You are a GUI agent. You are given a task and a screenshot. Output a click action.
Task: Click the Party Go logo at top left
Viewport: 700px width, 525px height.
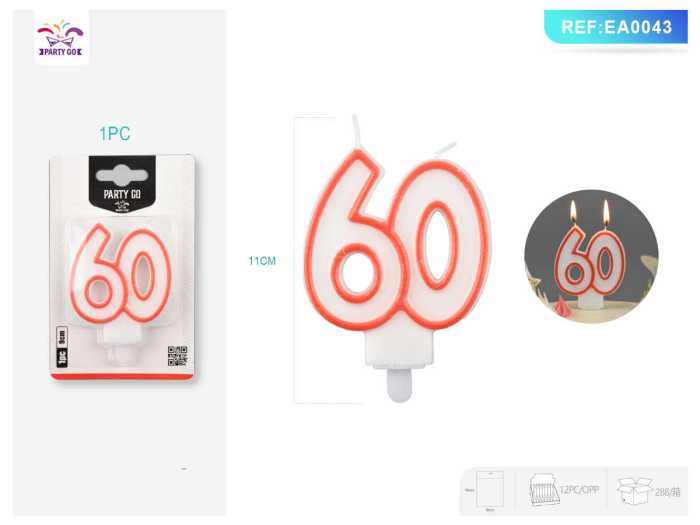pos(61,38)
